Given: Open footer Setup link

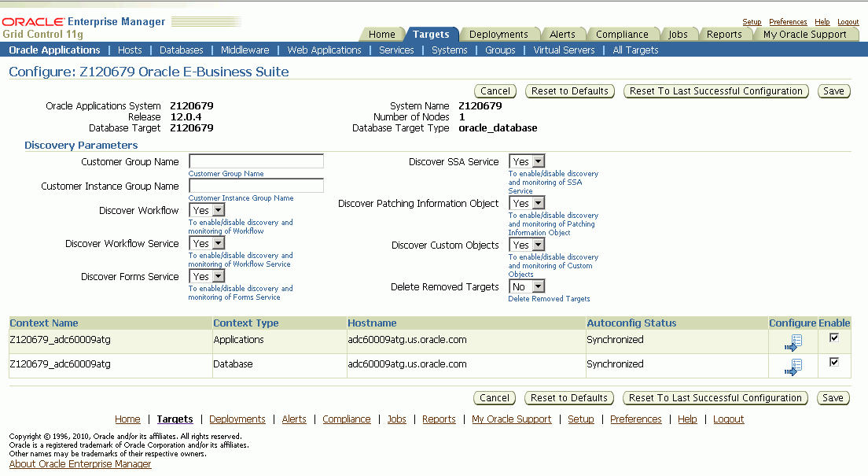Looking at the screenshot, I should pos(581,419).
